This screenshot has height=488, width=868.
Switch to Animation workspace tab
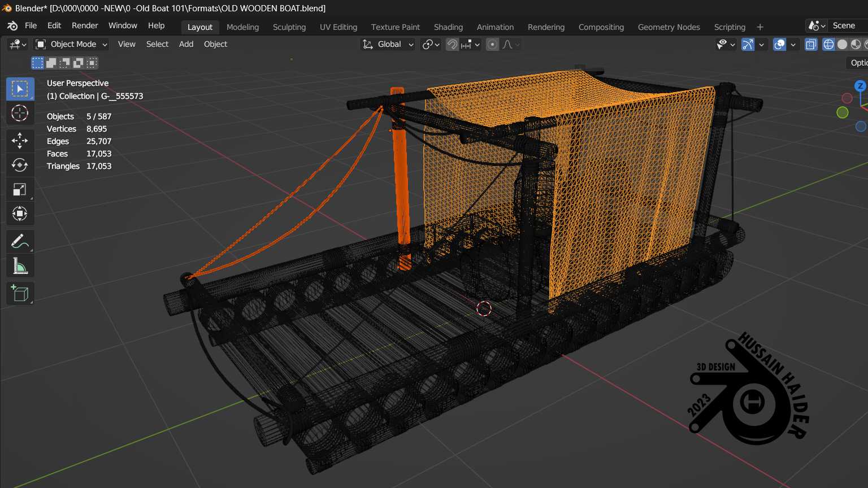[495, 27]
